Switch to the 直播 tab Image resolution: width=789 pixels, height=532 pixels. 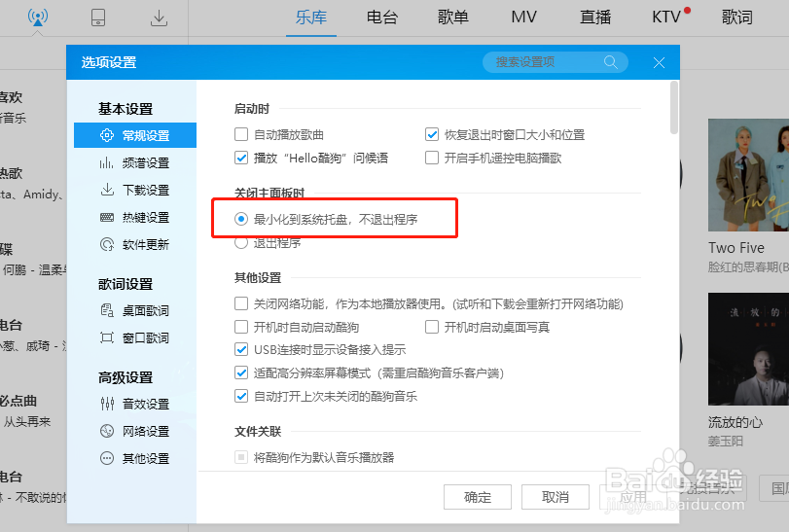pyautogui.click(x=595, y=18)
